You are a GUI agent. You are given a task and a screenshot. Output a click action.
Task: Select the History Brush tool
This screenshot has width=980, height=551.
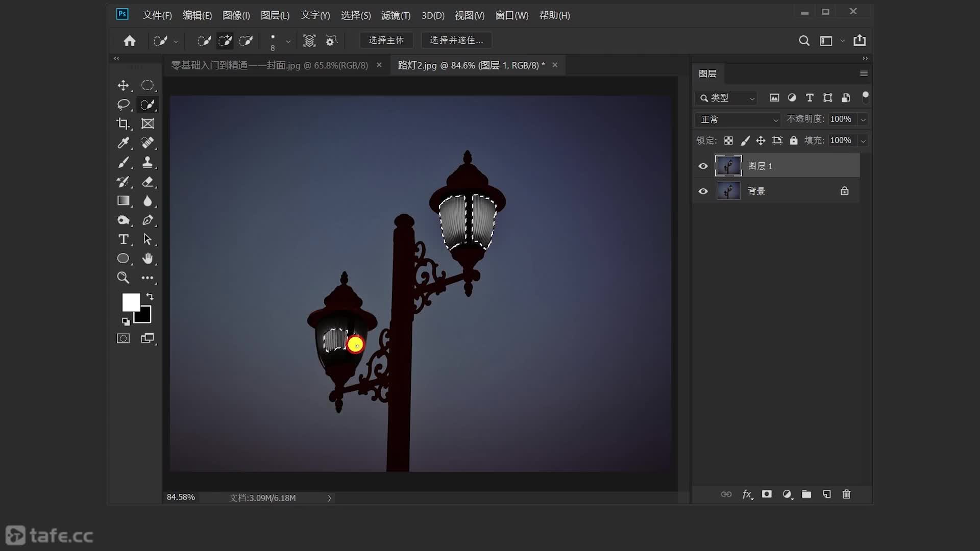(x=123, y=182)
